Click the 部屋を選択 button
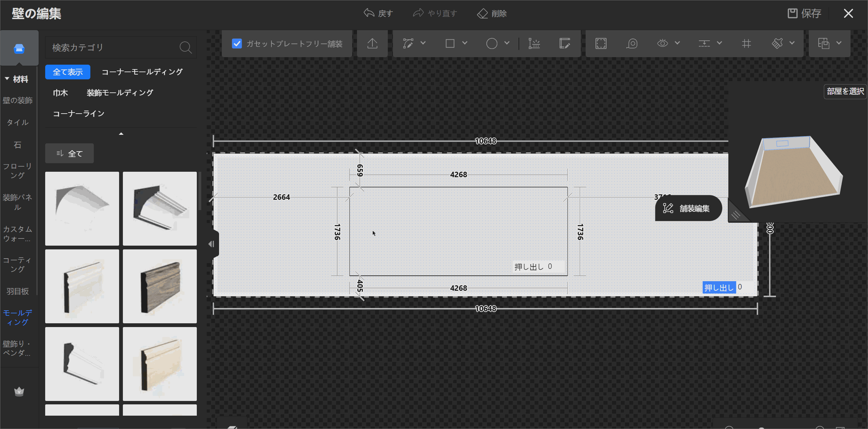868x429 pixels. 845,91
